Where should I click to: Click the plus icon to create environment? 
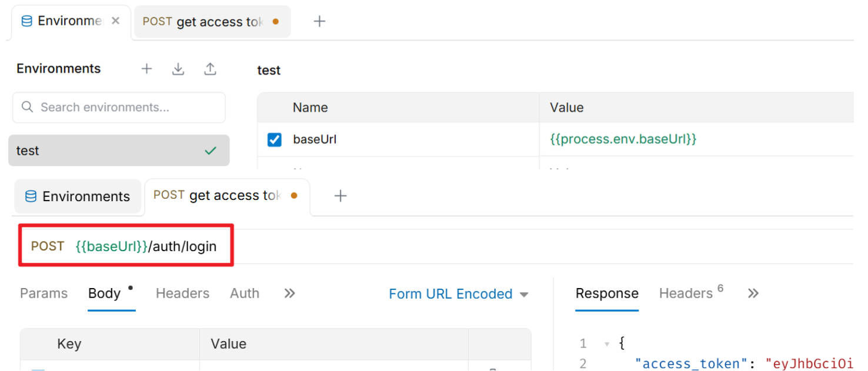pyautogui.click(x=146, y=69)
